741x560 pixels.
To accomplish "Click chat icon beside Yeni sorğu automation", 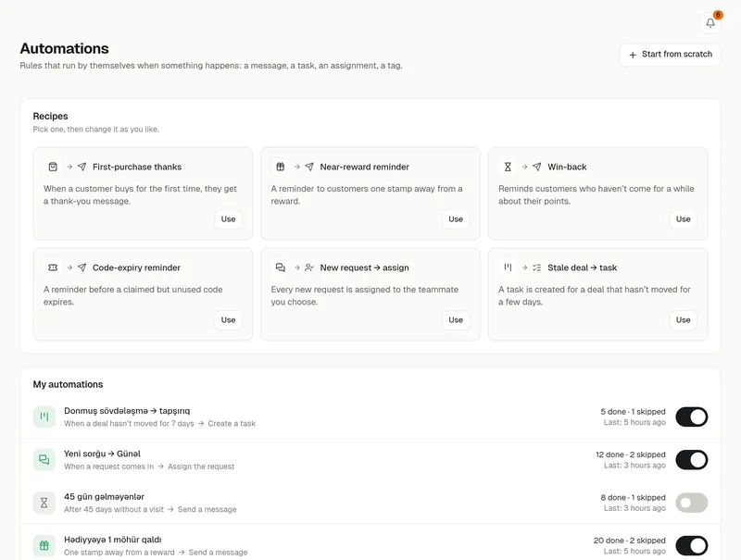I will pos(44,459).
